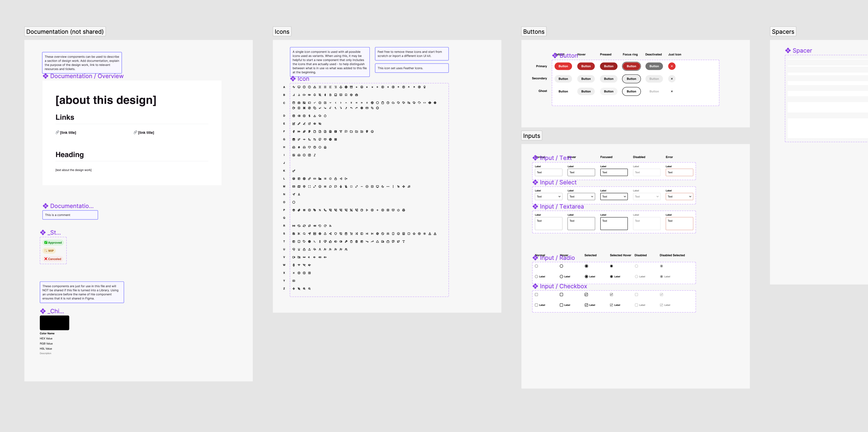Select the crop icon in row C

click(x=372, y=108)
